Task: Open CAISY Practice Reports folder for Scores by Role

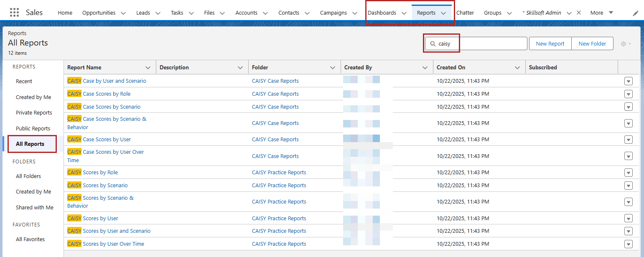Action: point(279,173)
